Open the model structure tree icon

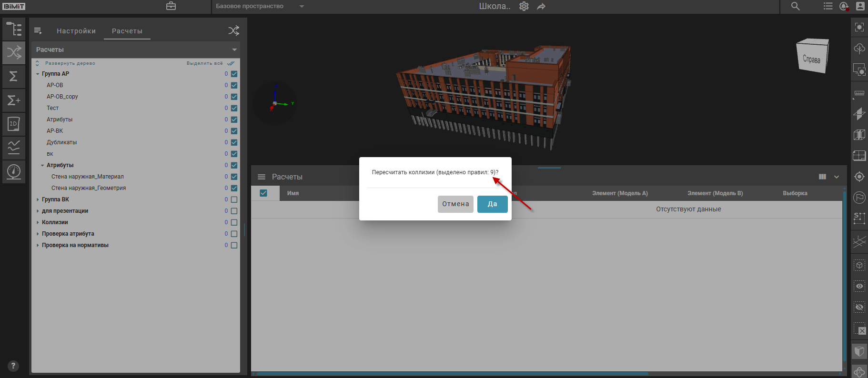(14, 29)
